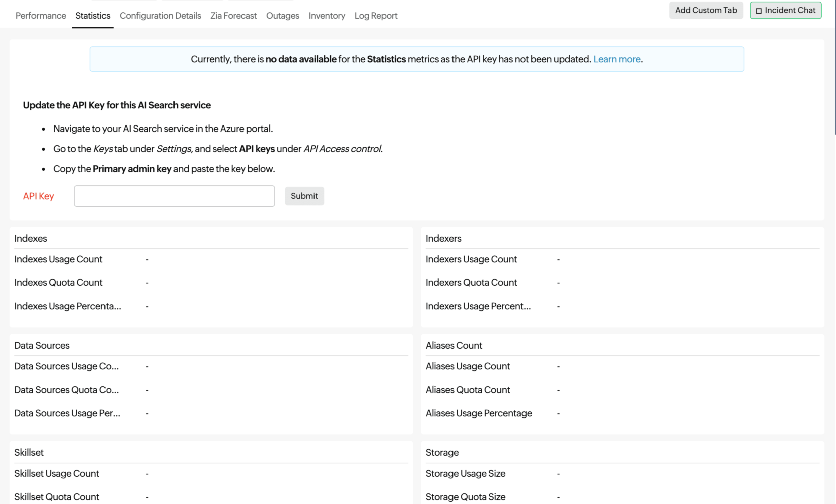
Task: Open the Performance tab
Action: point(41,16)
